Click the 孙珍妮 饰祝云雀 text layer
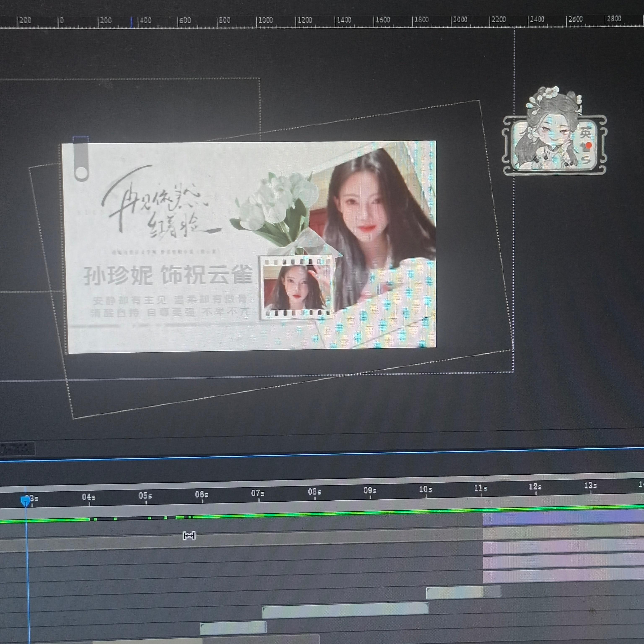This screenshot has height=644, width=644. tap(168, 275)
